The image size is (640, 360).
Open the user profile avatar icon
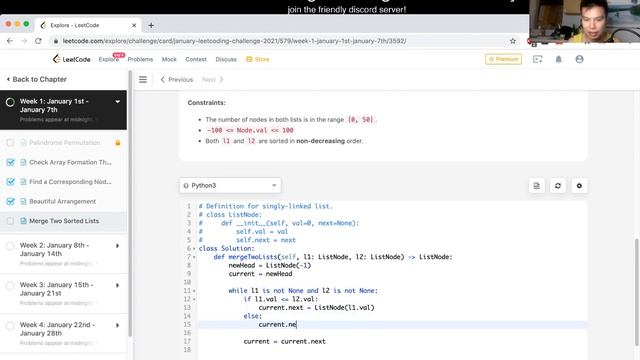[579, 59]
